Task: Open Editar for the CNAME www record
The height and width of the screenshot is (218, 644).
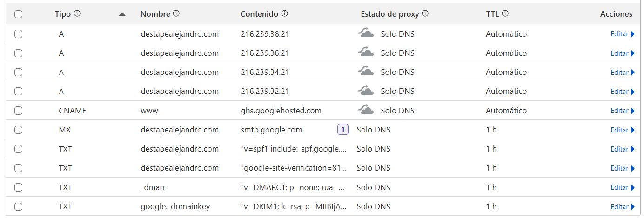Action: [622, 111]
